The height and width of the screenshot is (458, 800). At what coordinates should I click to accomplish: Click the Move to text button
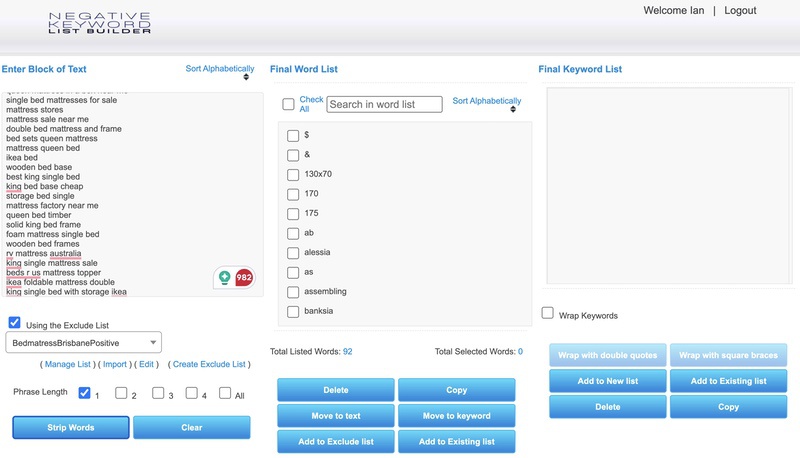[336, 416]
